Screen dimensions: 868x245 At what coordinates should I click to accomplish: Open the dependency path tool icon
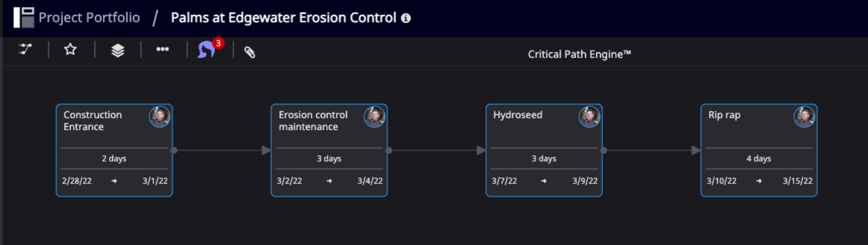point(26,50)
